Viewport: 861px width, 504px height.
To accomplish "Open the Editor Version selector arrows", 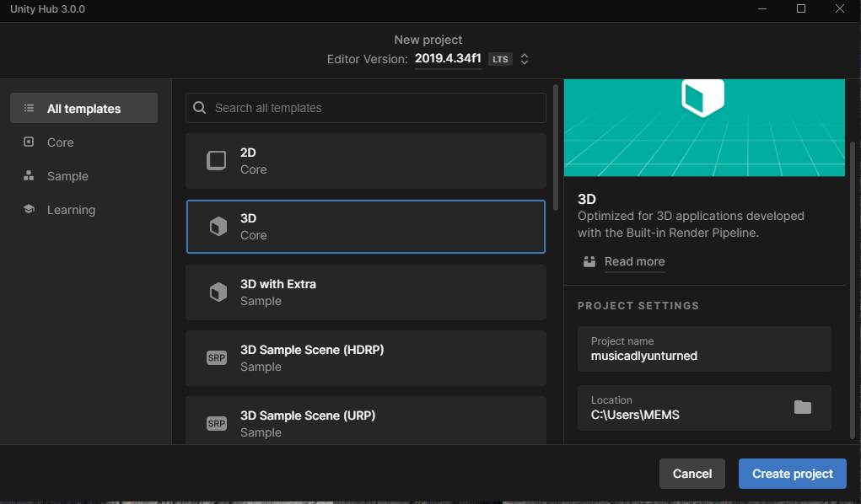I will (525, 59).
